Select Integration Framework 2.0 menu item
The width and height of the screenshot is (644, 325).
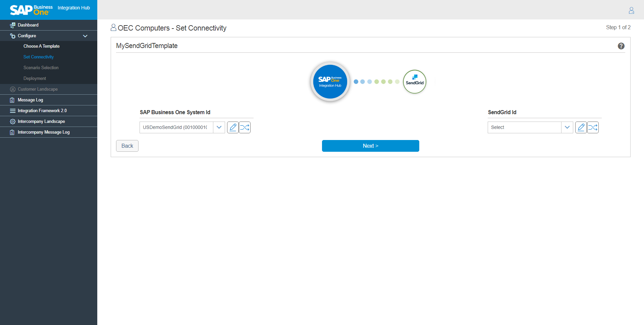(42, 111)
